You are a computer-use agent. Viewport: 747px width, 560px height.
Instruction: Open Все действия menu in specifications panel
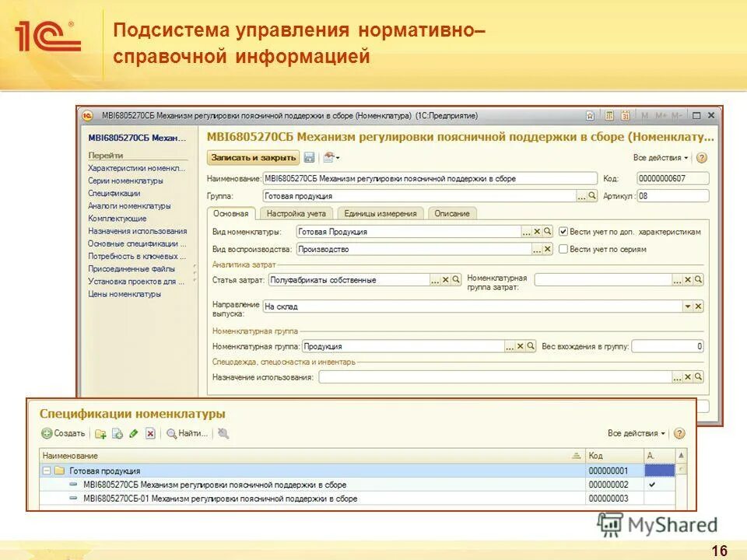click(x=636, y=433)
